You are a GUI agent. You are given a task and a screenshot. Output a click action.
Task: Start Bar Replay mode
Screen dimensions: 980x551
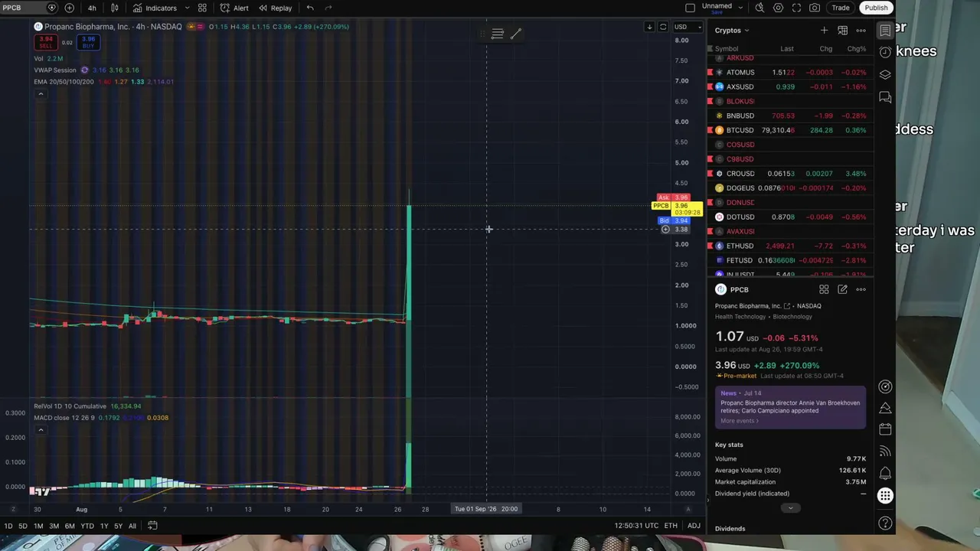[275, 8]
